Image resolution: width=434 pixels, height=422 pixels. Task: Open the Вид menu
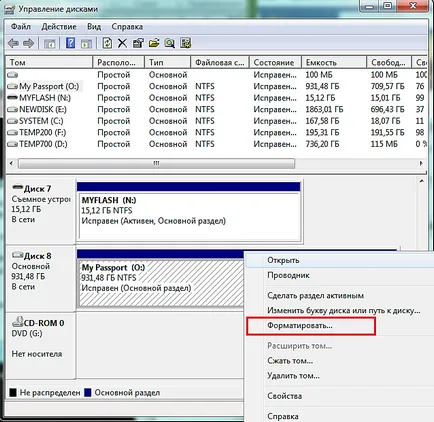[x=94, y=27]
